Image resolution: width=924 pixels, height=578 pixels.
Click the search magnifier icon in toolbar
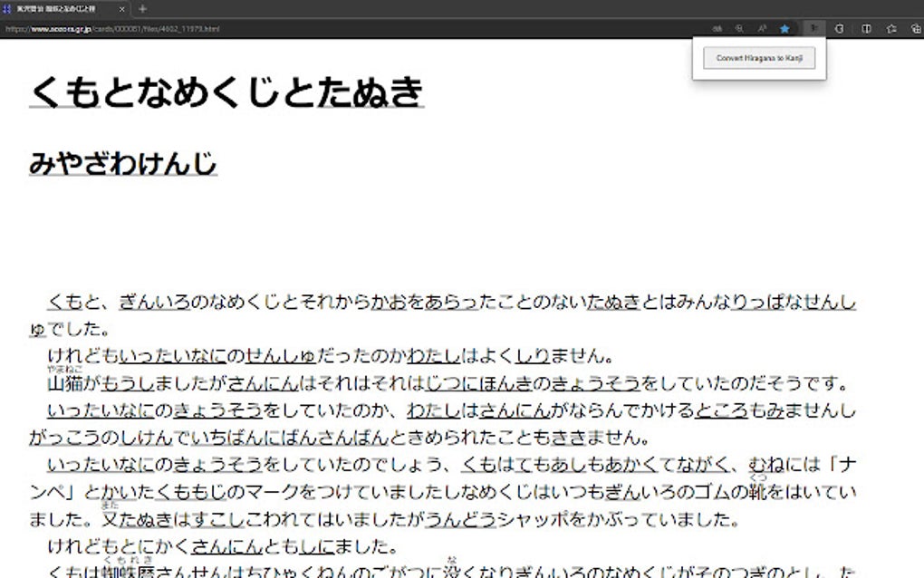click(738, 28)
